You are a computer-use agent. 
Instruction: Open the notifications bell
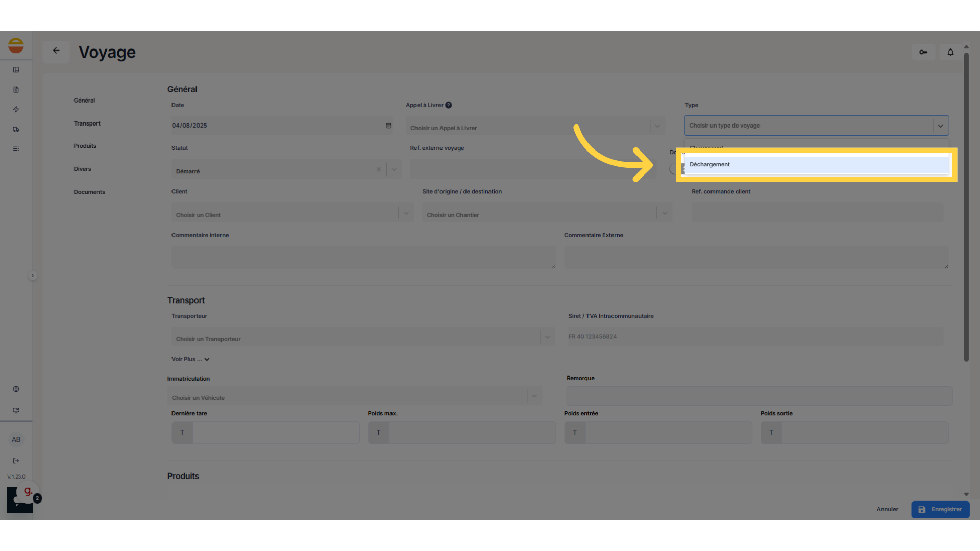[950, 52]
